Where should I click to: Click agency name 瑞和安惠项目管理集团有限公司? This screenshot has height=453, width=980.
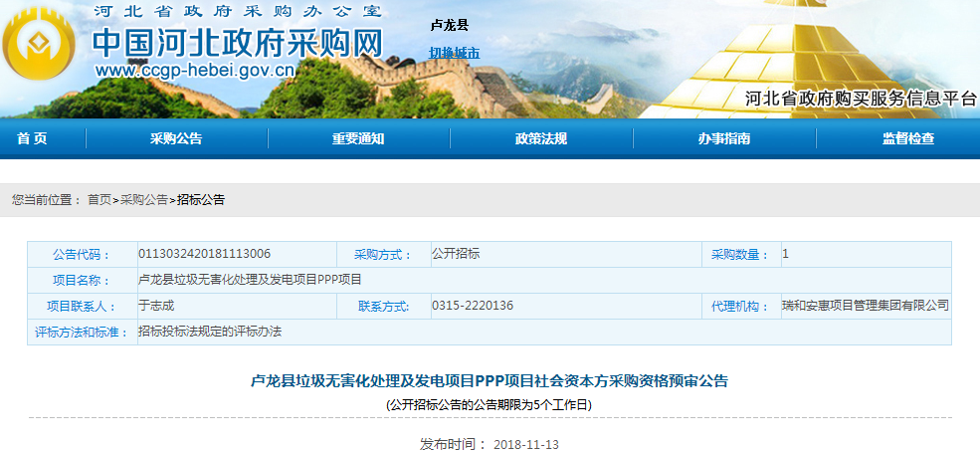click(865, 306)
